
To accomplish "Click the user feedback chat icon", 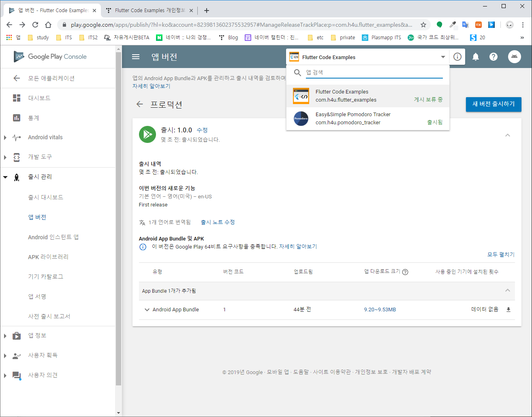I will [17, 375].
